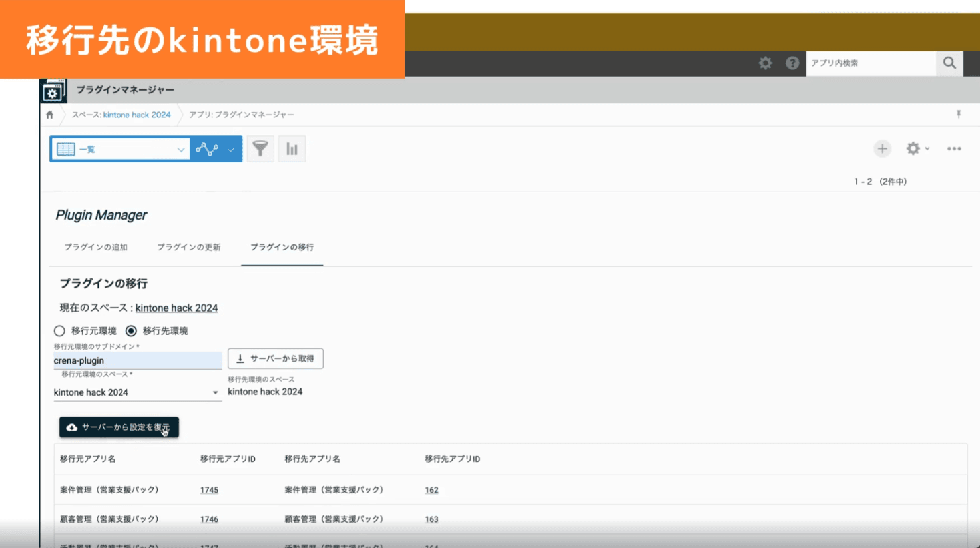Viewport: 980px width, 548px height.
Task: Open destination app ID 162 link
Action: [431, 490]
